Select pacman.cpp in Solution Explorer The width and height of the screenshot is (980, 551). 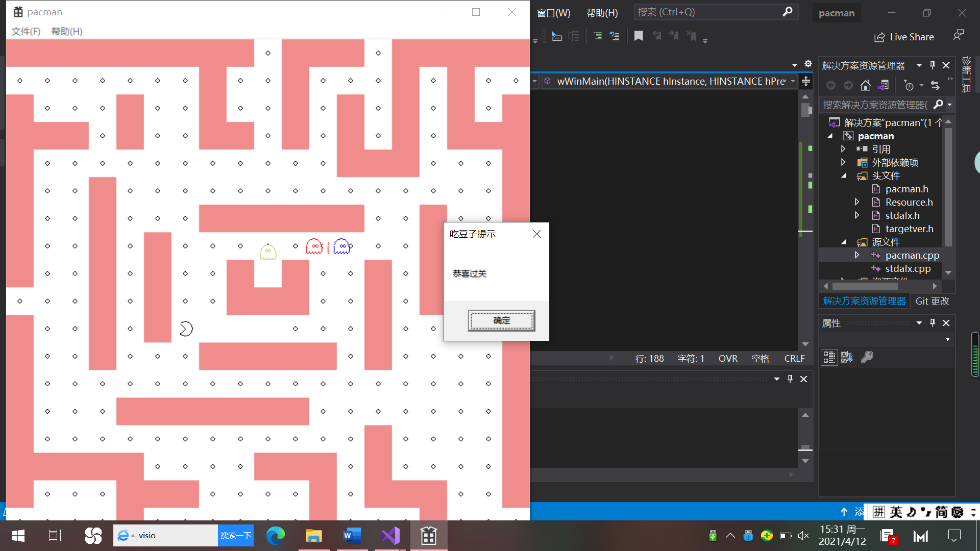[x=912, y=255]
